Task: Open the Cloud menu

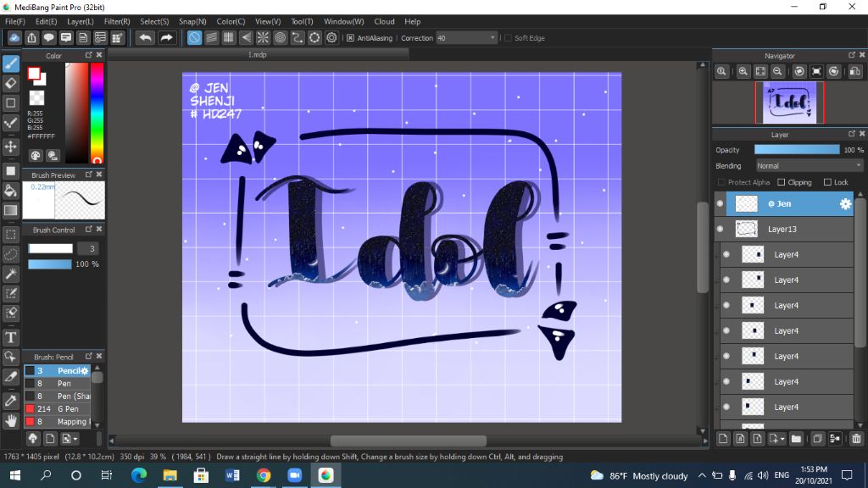Action: (384, 21)
